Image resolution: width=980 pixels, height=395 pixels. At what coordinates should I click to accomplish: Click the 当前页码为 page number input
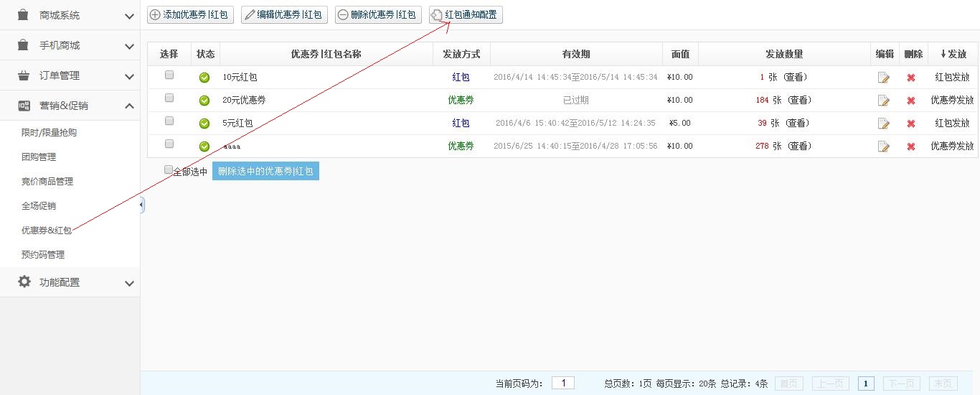point(563,383)
